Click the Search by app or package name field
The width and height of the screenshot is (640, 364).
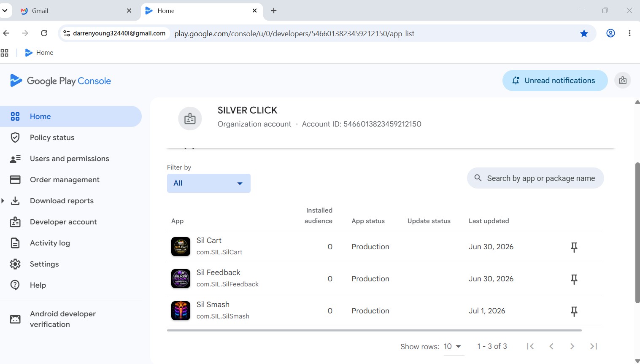click(x=535, y=178)
